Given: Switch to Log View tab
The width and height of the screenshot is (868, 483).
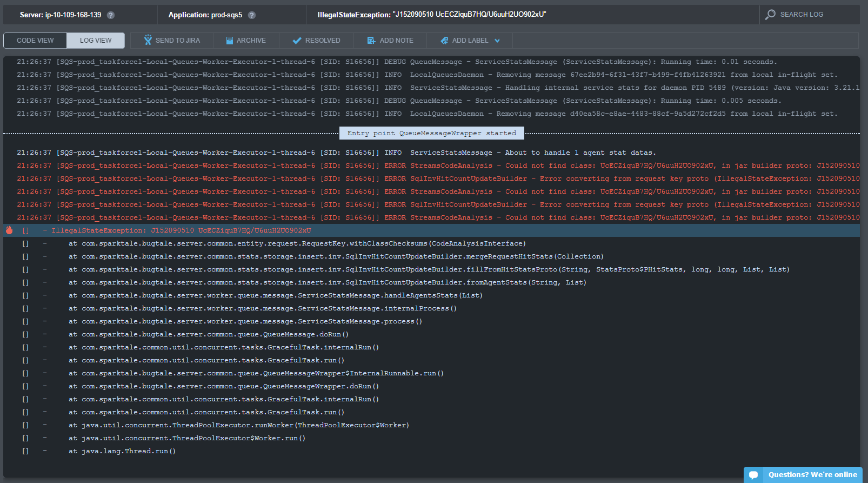Looking at the screenshot, I should [x=96, y=41].
